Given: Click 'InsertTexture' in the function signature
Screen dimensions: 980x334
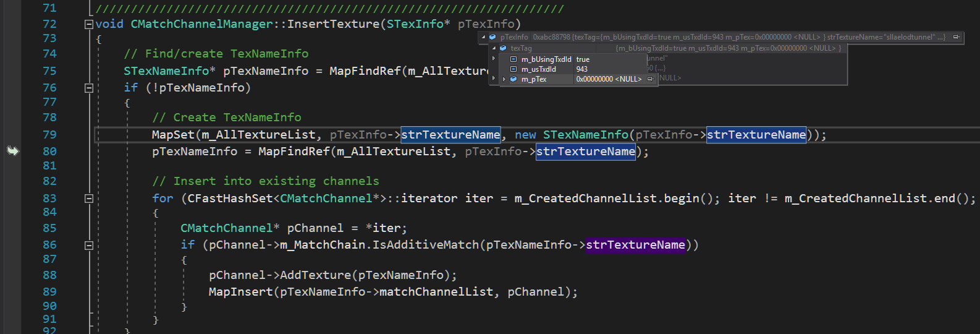Looking at the screenshot, I should [333, 24].
